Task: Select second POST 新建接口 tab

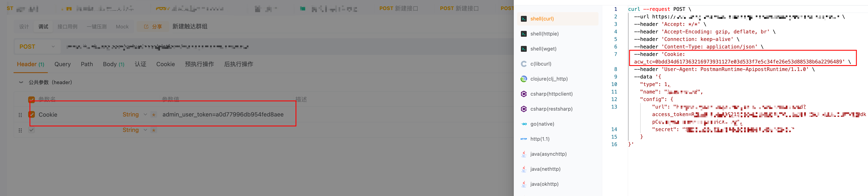Action: pyautogui.click(x=459, y=8)
